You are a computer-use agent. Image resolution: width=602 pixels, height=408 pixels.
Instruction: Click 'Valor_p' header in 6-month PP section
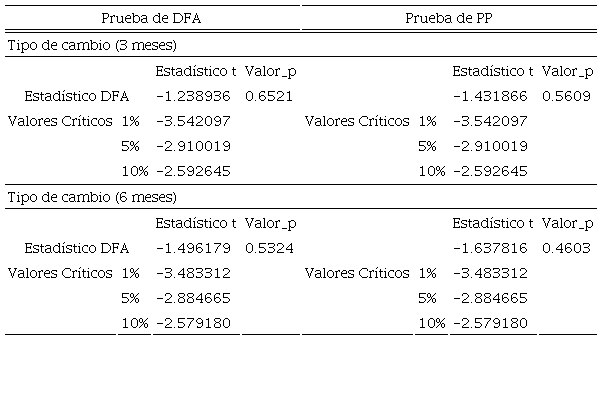(x=568, y=223)
